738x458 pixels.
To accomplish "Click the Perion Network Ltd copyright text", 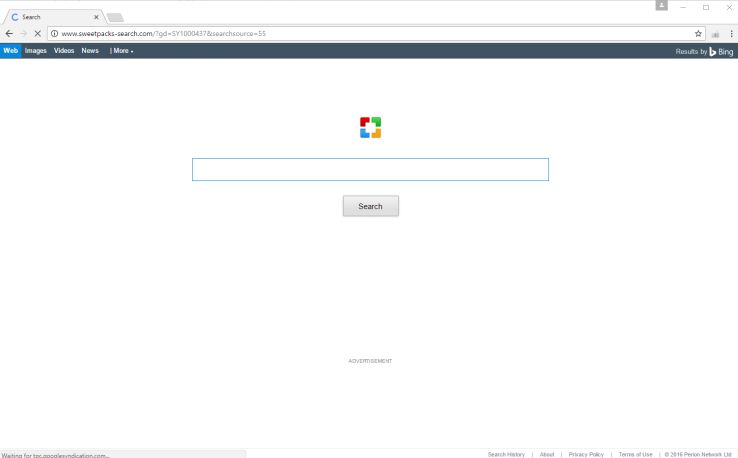I will 698,454.
